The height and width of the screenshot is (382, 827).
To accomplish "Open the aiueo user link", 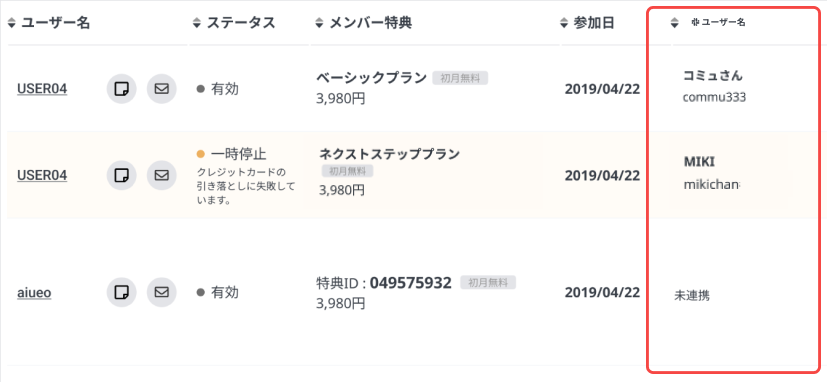I will [x=34, y=292].
